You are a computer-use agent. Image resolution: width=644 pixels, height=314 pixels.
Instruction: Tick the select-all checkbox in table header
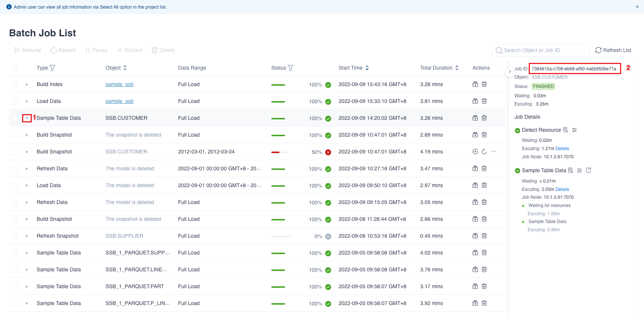coord(15,68)
